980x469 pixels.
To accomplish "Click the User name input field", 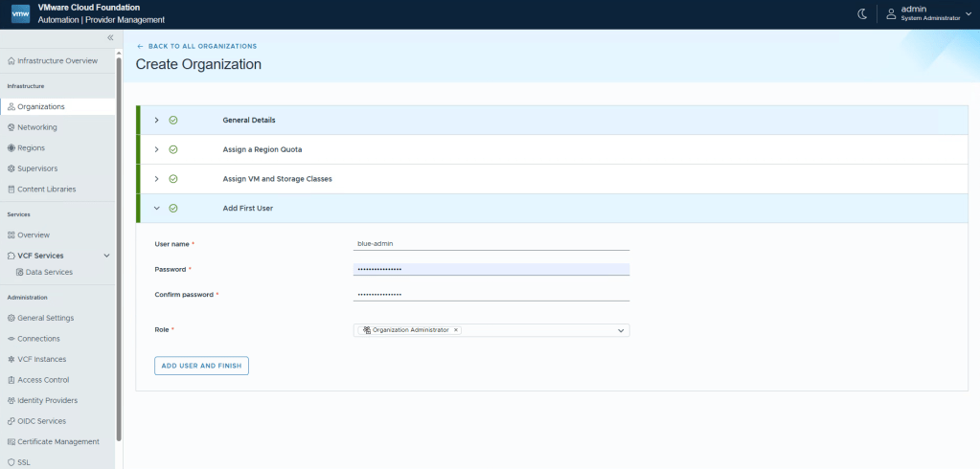I will point(490,244).
